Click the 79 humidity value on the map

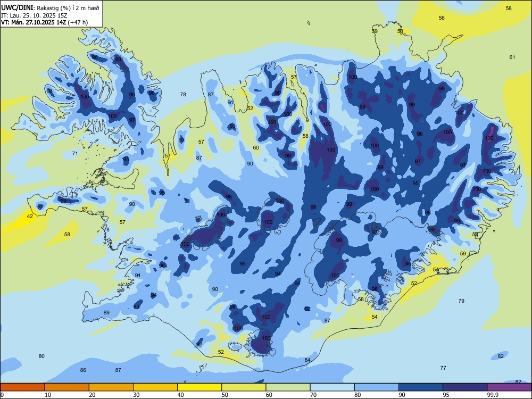click(461, 301)
